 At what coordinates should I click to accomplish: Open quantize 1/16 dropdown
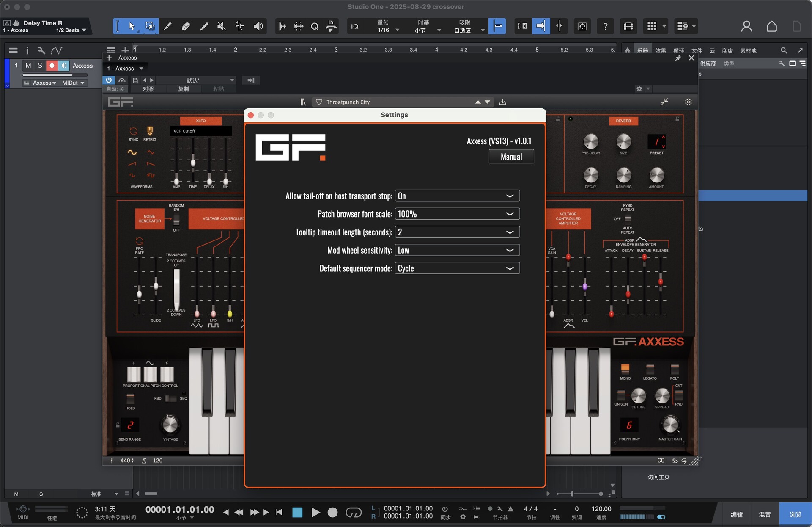coord(388,30)
